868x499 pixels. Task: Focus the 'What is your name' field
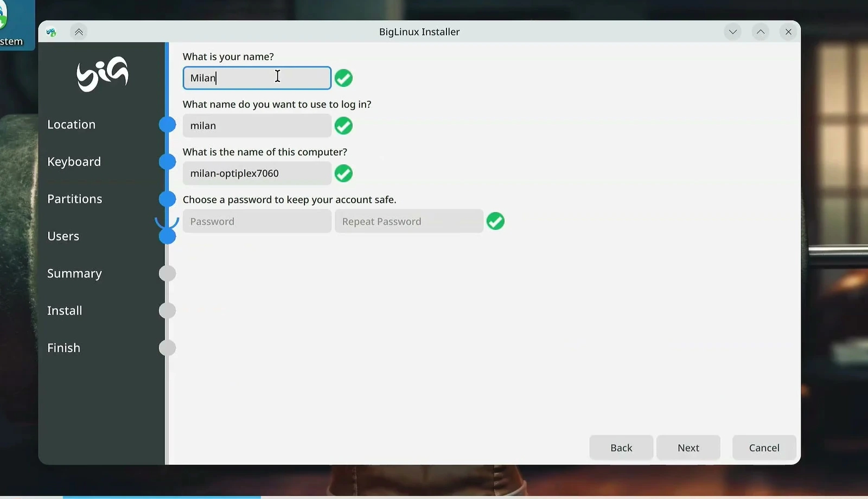point(257,78)
